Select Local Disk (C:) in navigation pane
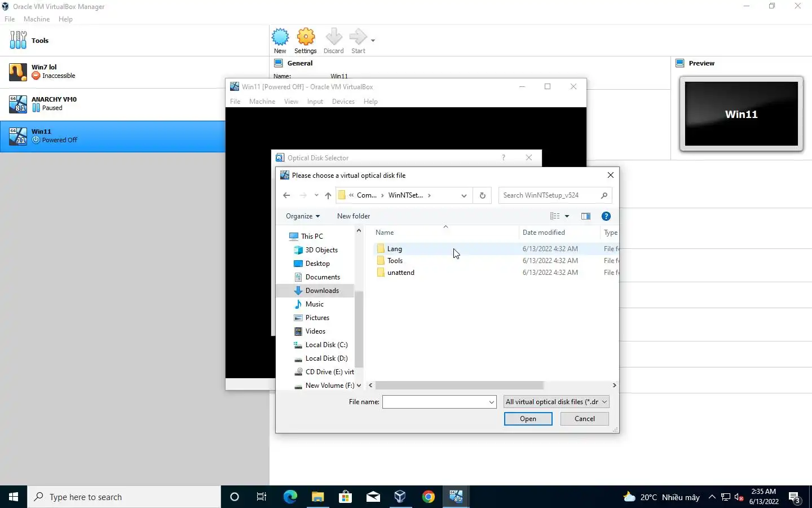812x508 pixels. [326, 345]
